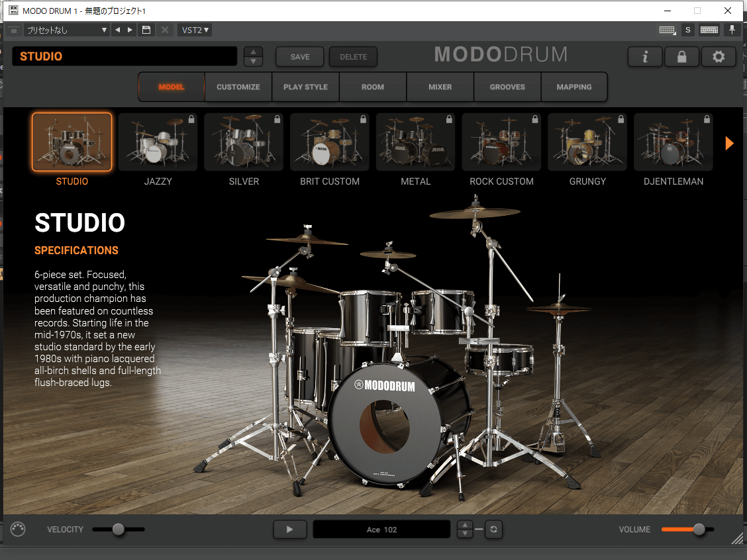747x560 pixels.
Task: Click the greyed-out X icon in host toolbar
Action: (165, 30)
